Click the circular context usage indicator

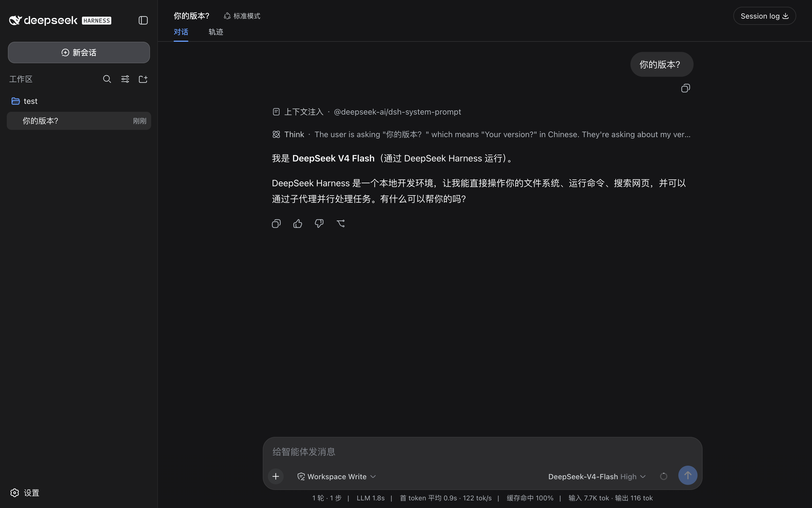[x=663, y=476]
